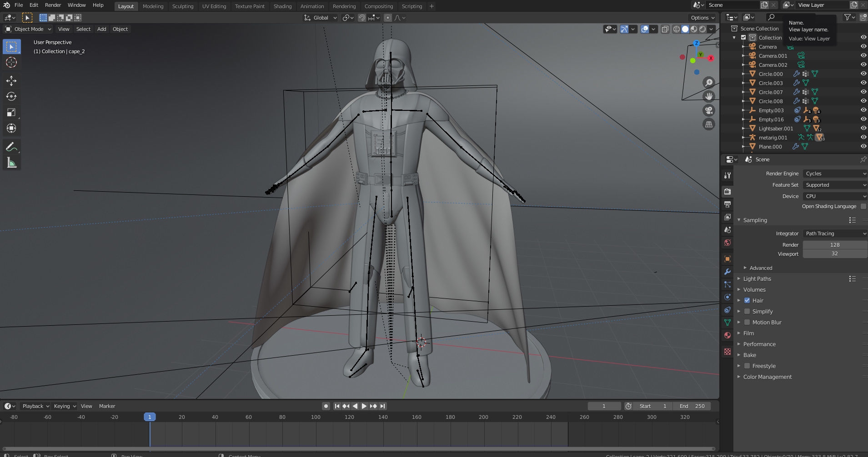Open the Object Mode dropdown
Screen dimensions: 868x457
[28, 29]
